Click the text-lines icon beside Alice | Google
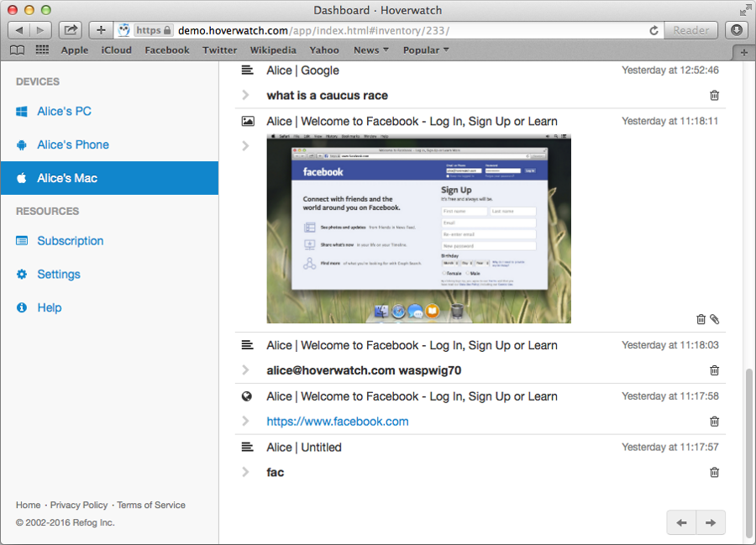The image size is (756, 545). click(x=247, y=71)
